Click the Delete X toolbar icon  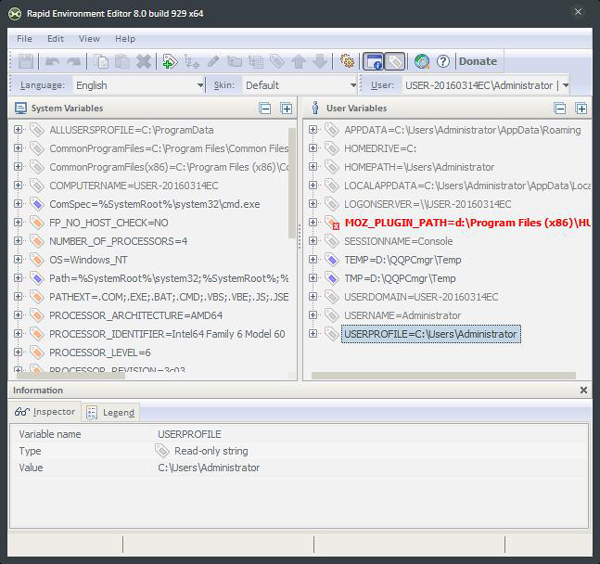(144, 61)
